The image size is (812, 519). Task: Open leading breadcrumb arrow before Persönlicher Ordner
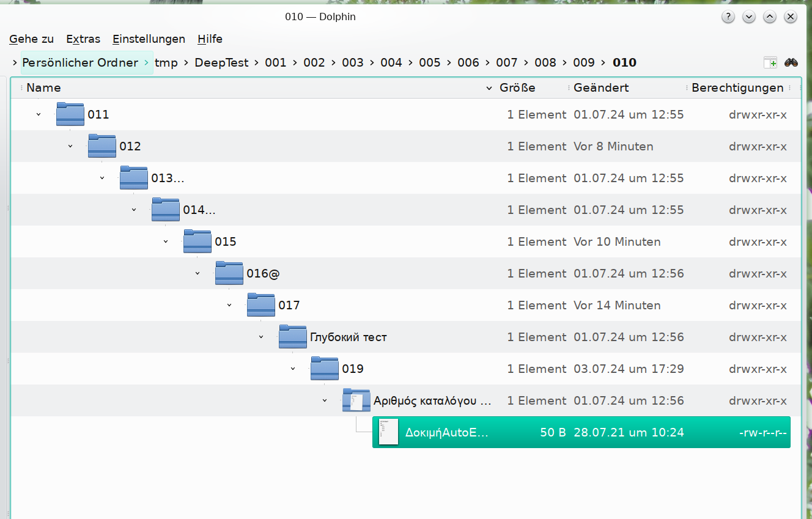coord(15,62)
